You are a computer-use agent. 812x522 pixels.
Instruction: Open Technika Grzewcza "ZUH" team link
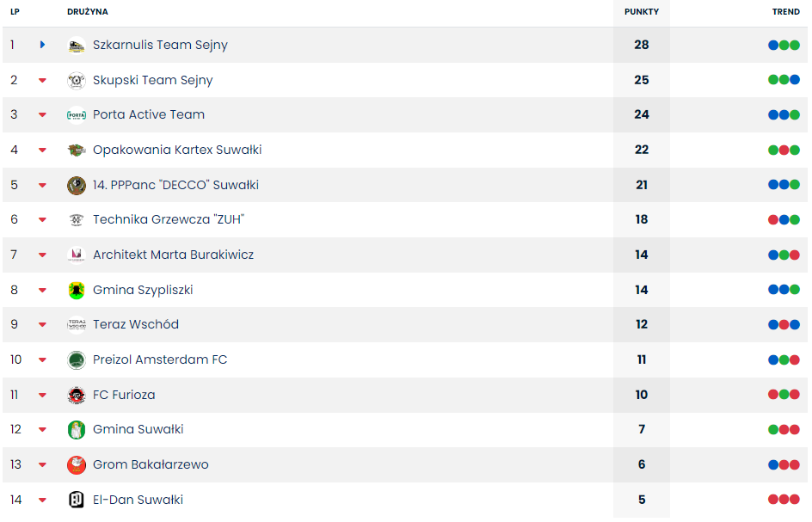[x=169, y=220]
